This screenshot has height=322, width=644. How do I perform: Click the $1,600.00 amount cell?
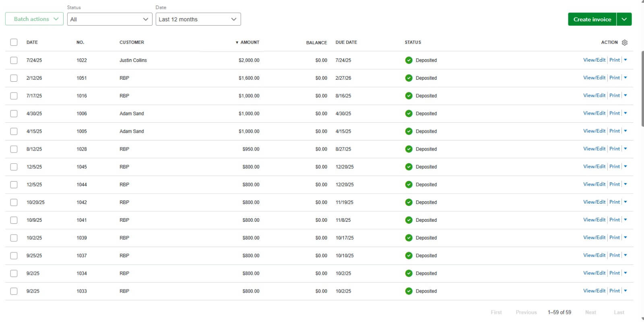(x=249, y=78)
